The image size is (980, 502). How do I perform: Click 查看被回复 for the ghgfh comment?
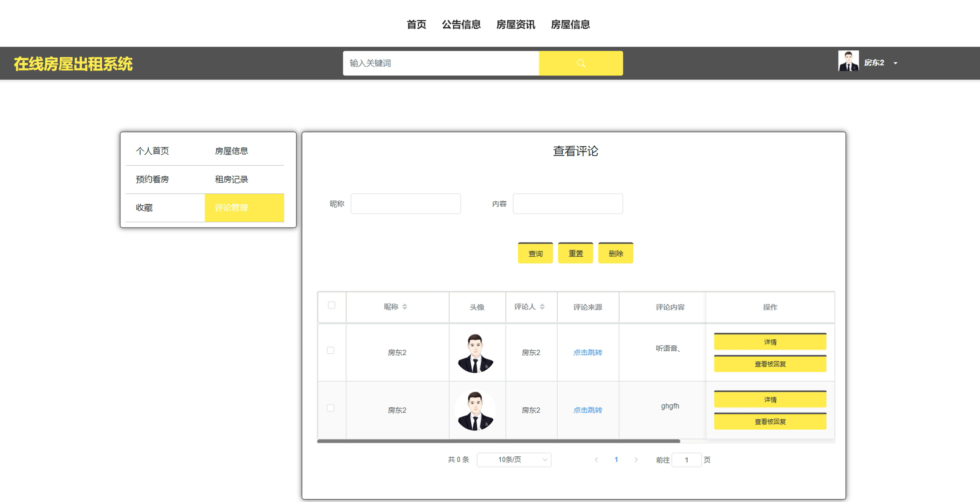pyautogui.click(x=770, y=421)
